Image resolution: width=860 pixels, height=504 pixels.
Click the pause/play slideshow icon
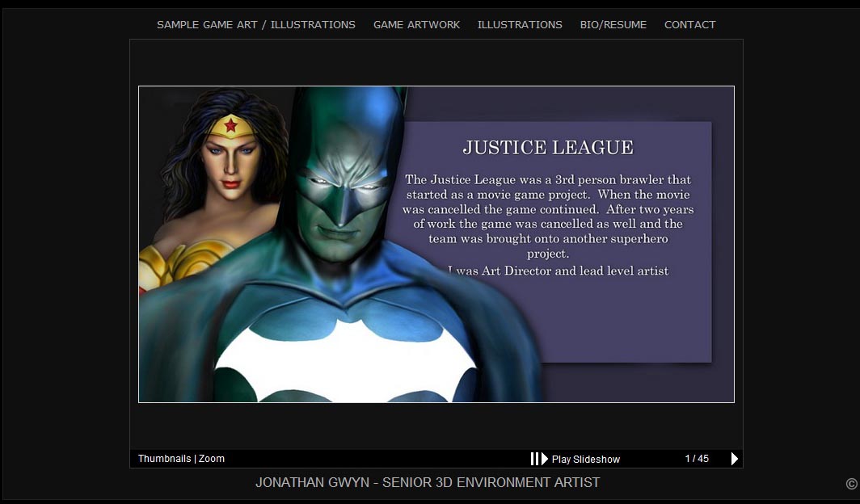[539, 459]
